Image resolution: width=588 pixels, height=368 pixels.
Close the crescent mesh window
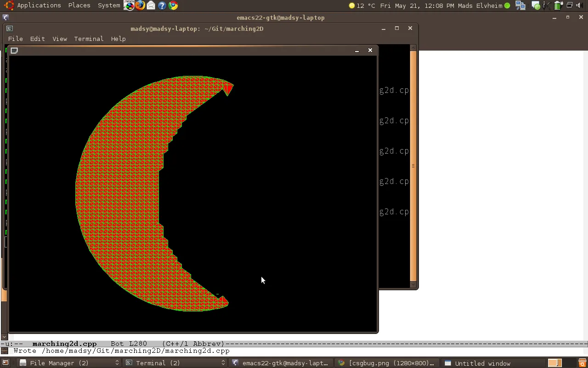tap(370, 50)
